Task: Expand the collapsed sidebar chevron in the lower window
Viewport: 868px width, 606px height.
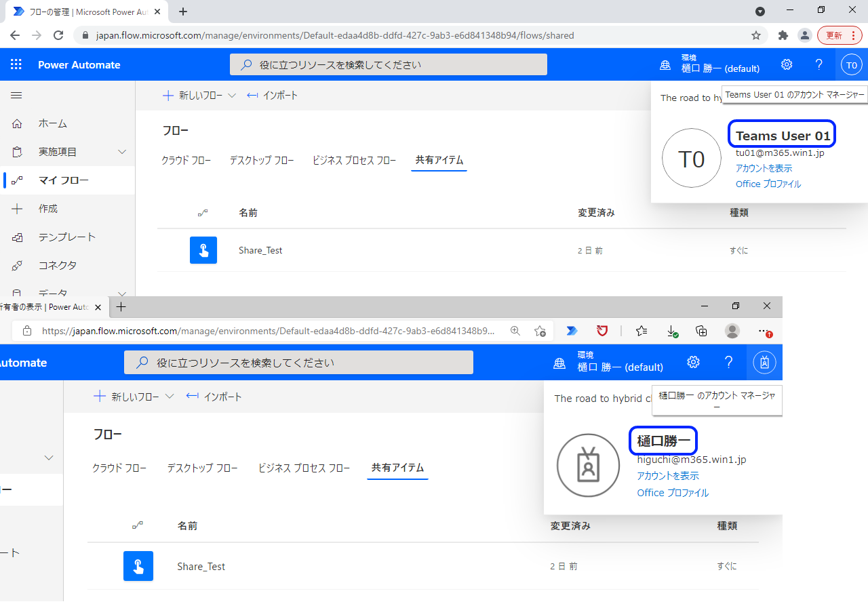Action: (x=49, y=458)
